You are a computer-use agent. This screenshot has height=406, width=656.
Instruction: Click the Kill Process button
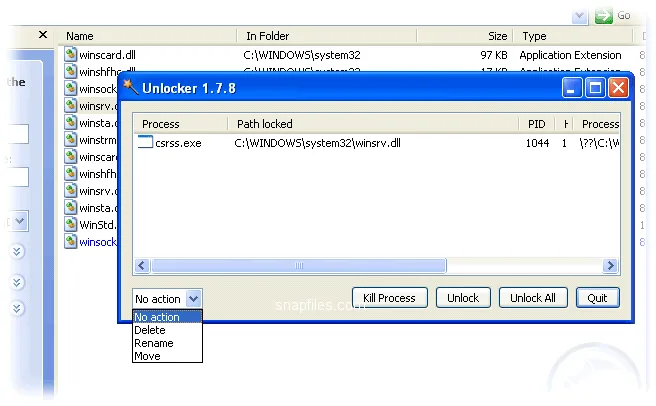390,298
